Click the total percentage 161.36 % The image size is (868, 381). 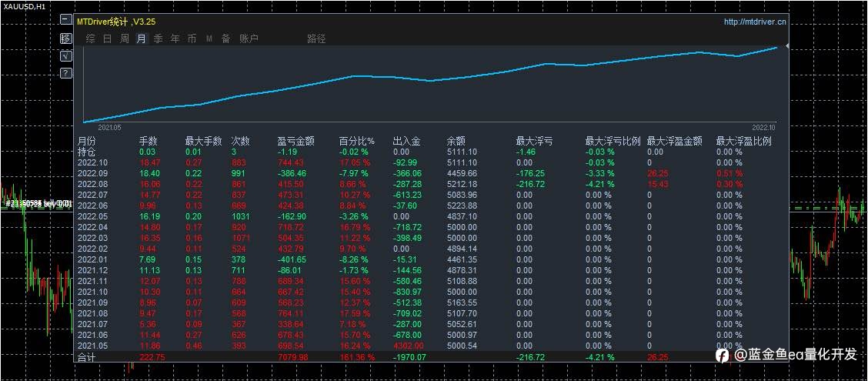point(356,358)
